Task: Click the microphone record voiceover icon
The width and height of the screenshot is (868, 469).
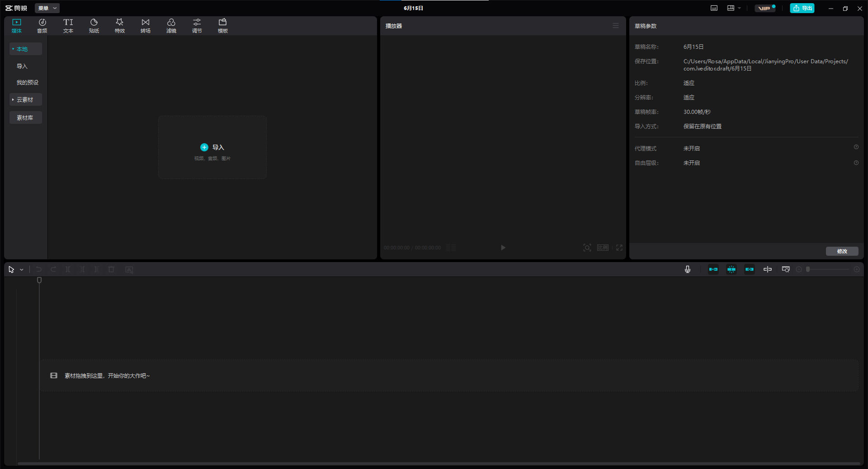Action: (688, 269)
